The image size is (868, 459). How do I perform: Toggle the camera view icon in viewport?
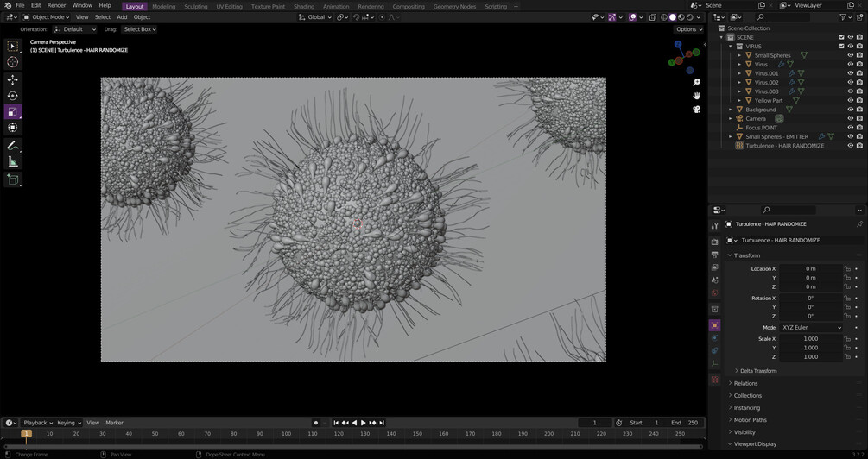coord(697,110)
